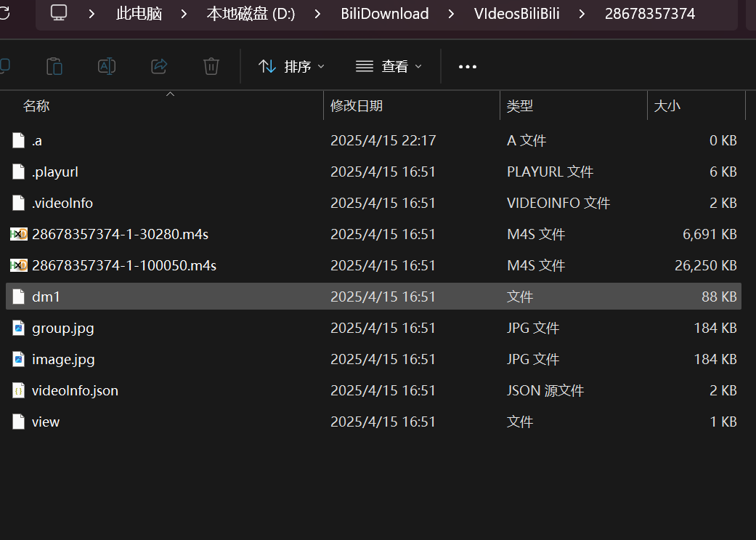Open the 查看 view dropdown
756x540 pixels.
[389, 66]
